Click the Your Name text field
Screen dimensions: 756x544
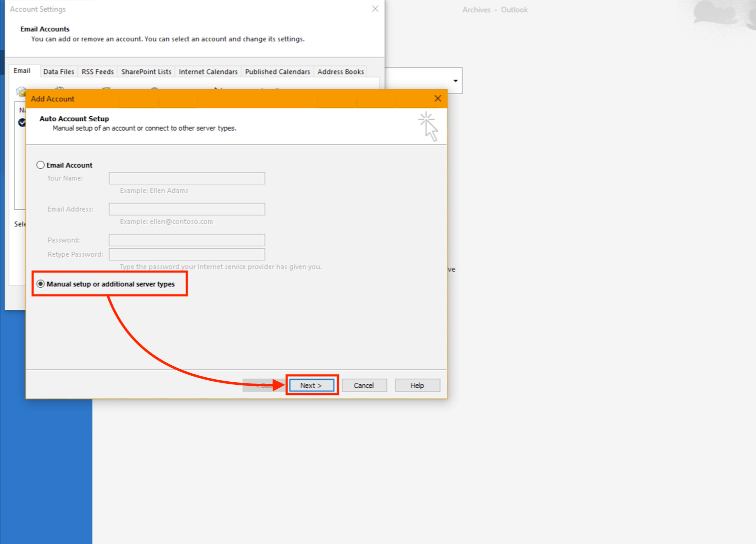pyautogui.click(x=186, y=178)
